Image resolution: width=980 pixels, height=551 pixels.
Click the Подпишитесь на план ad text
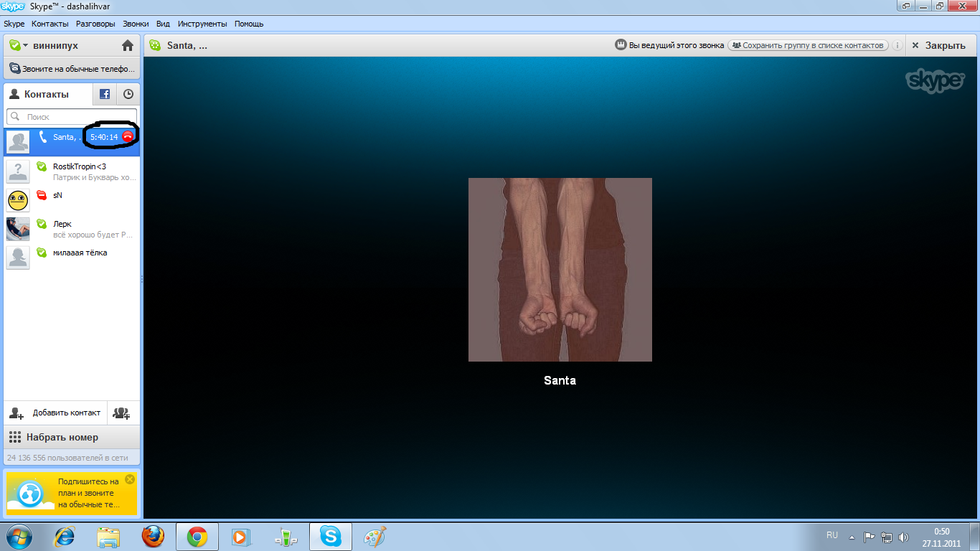point(88,493)
